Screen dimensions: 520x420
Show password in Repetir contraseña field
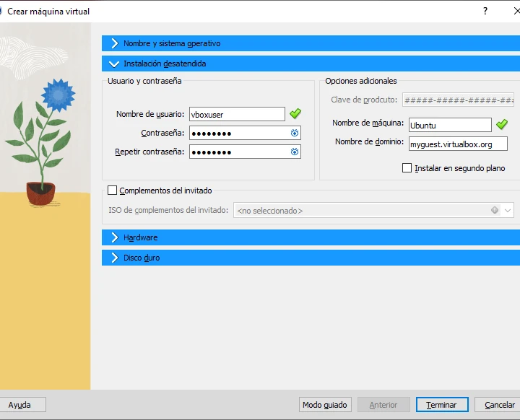[x=295, y=152]
